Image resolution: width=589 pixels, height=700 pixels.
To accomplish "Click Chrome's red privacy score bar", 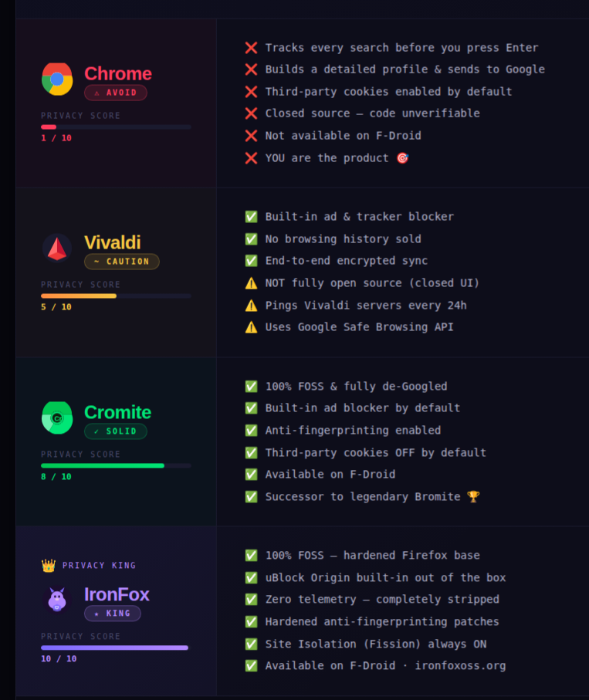I will click(x=49, y=127).
